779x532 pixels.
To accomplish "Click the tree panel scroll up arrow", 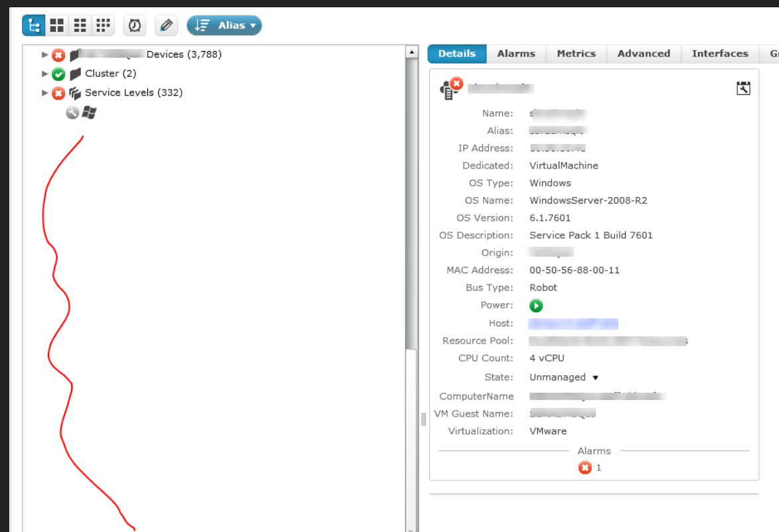I will point(412,52).
